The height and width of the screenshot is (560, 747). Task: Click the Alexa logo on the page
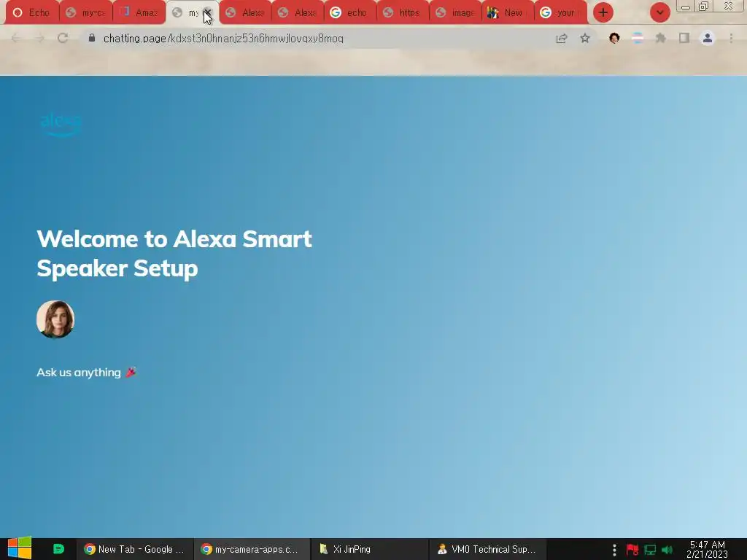pos(61,125)
